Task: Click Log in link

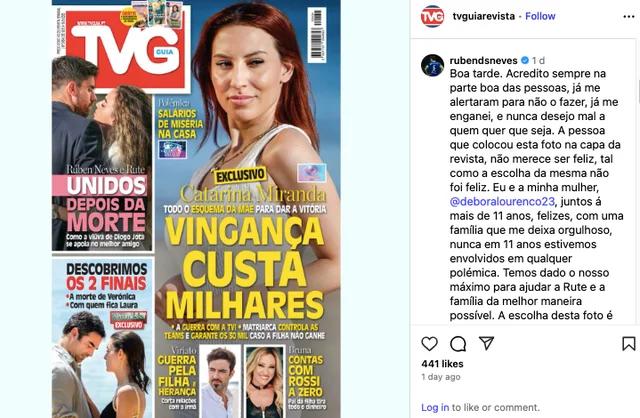Action: [x=435, y=407]
